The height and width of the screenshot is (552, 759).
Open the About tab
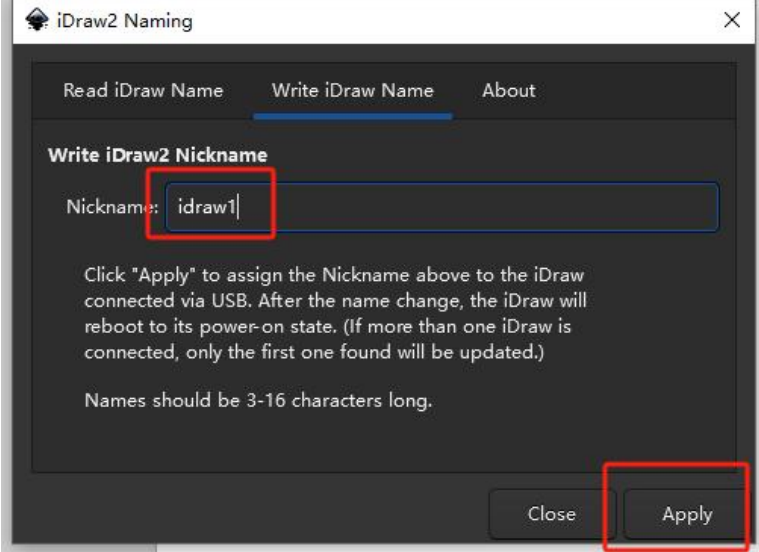click(509, 91)
